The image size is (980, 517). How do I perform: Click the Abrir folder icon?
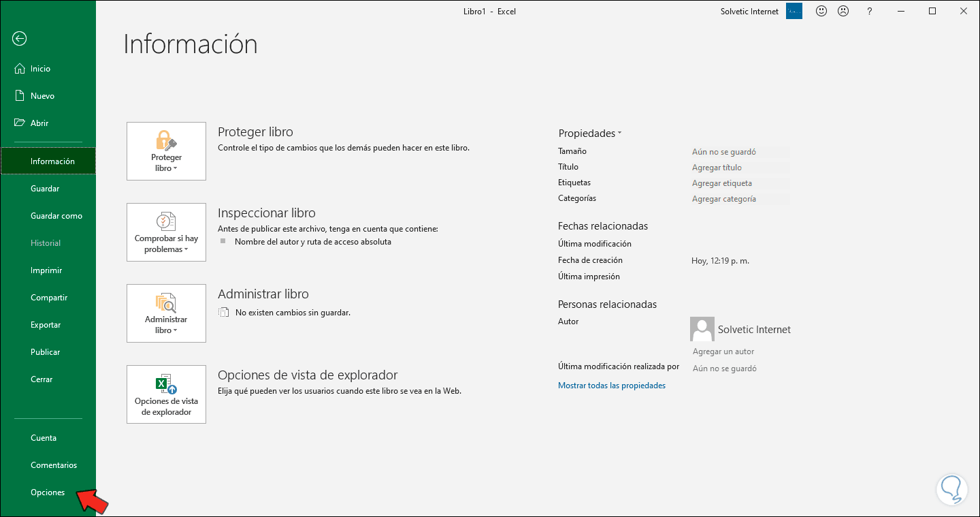click(20, 123)
